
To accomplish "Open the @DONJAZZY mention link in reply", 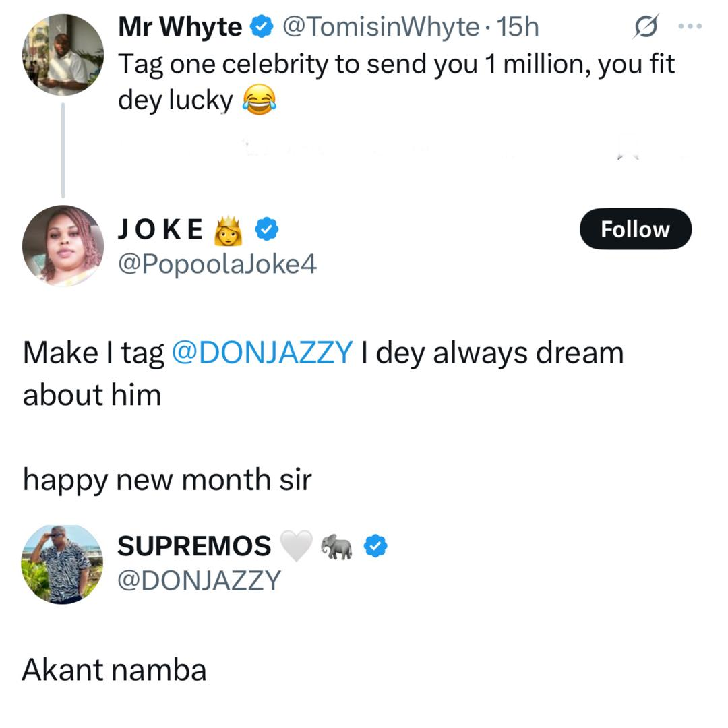I will tap(263, 353).
